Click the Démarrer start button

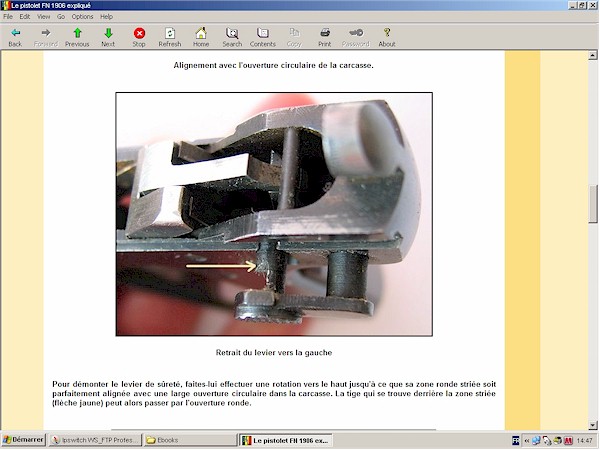(23, 440)
